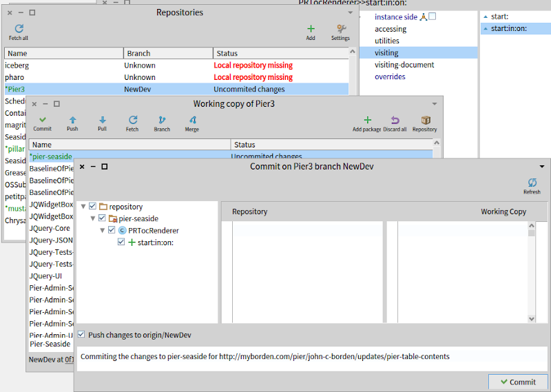Click the commit message text field
Viewport: 551px width, 392px height.
tap(311, 357)
